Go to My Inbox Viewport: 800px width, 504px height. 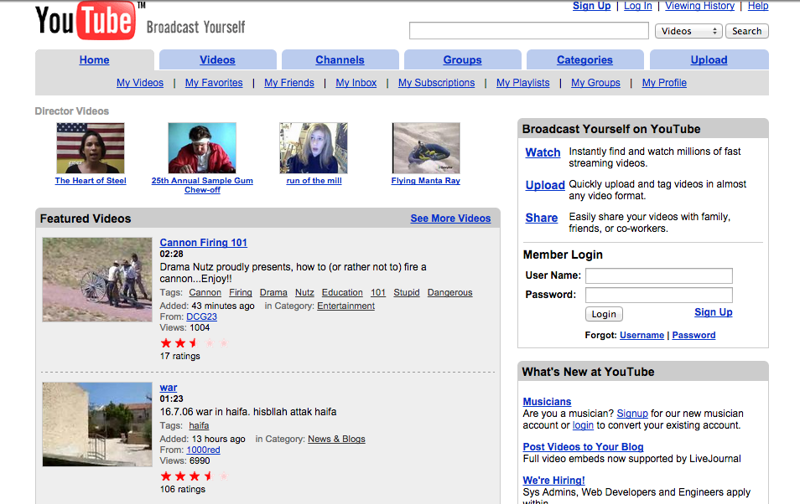click(x=356, y=83)
